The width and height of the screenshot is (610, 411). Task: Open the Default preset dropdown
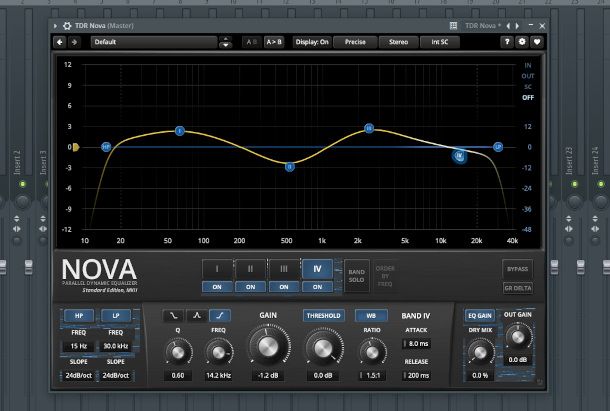154,42
